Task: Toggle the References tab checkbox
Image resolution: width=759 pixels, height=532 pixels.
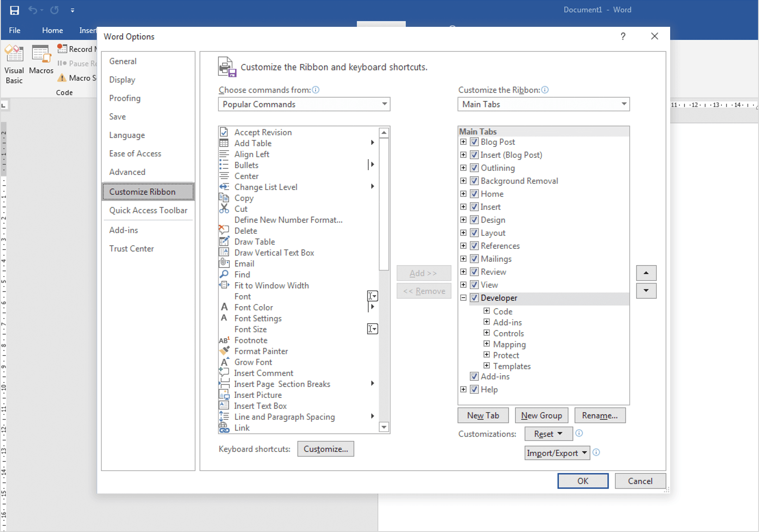Action: [474, 245]
